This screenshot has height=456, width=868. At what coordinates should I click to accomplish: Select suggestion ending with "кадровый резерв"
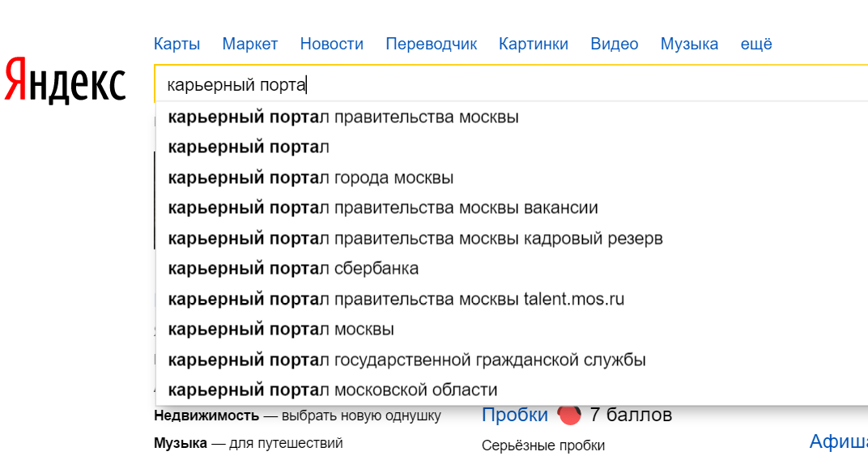[415, 239]
